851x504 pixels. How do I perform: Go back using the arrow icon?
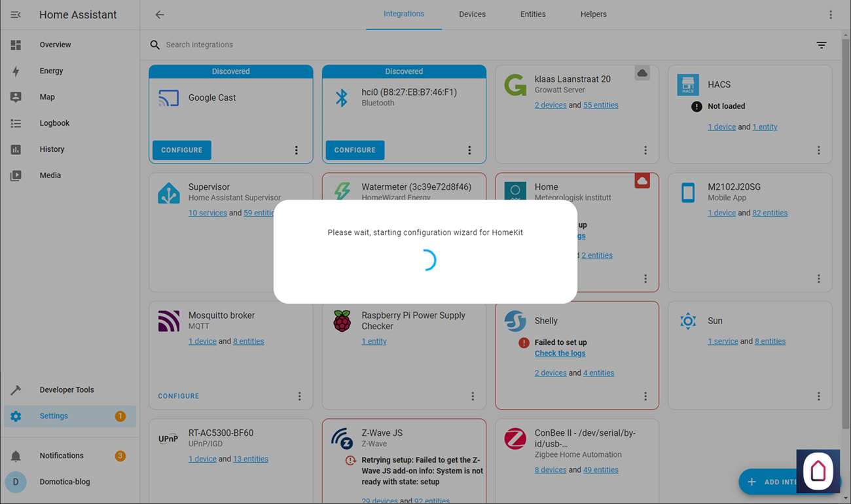click(160, 14)
